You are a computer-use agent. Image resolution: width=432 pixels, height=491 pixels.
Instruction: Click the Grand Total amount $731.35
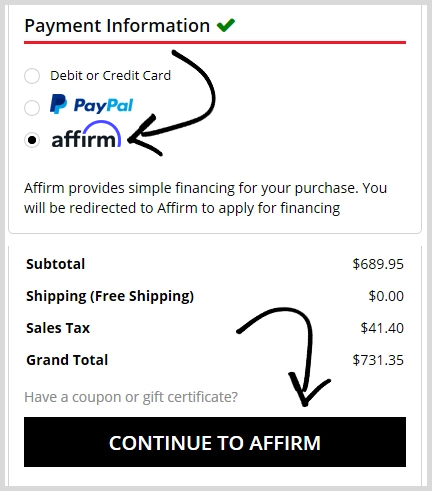tap(378, 360)
